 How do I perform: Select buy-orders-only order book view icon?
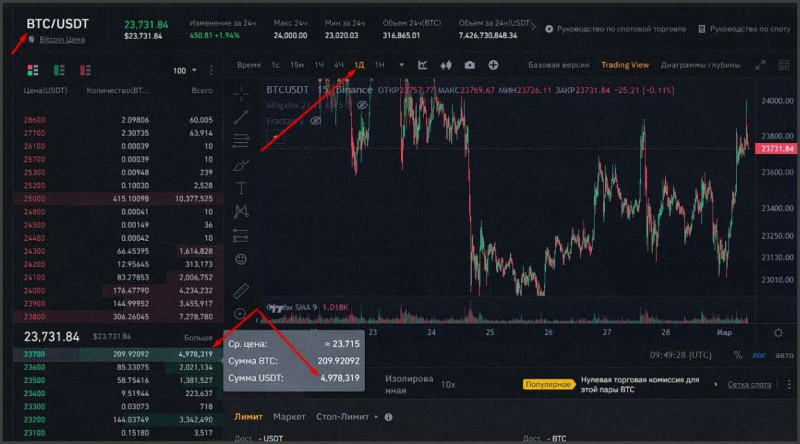59,70
